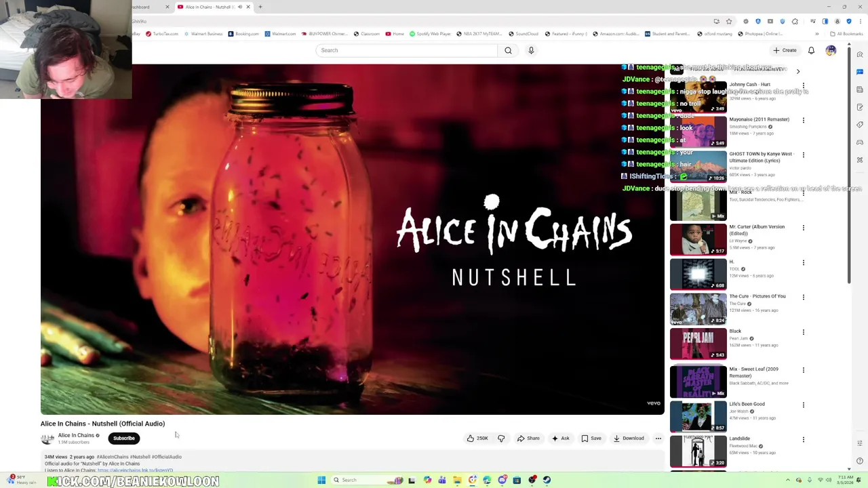Viewport: 868px width, 488px height.
Task: Open Landslide by Fleetwood Mac title
Action: click(x=739, y=439)
